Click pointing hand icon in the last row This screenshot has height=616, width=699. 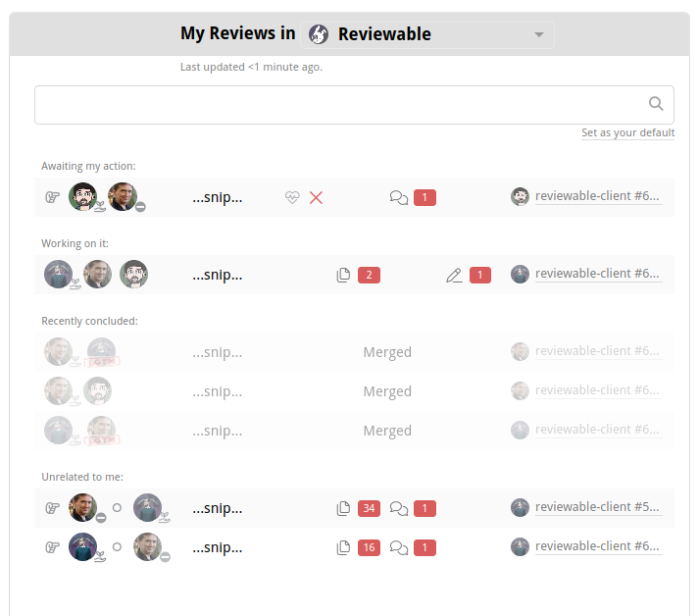(x=52, y=547)
